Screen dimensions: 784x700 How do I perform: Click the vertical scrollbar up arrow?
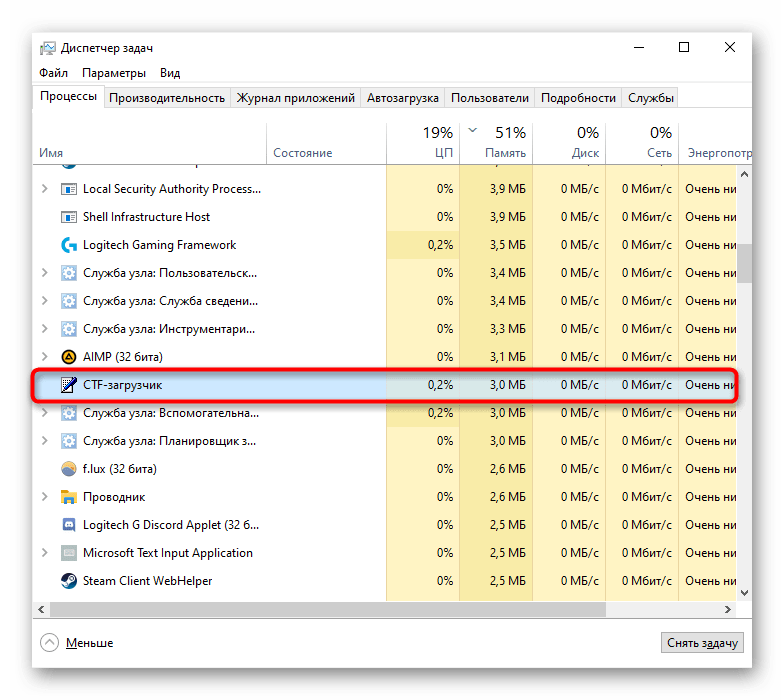click(744, 174)
